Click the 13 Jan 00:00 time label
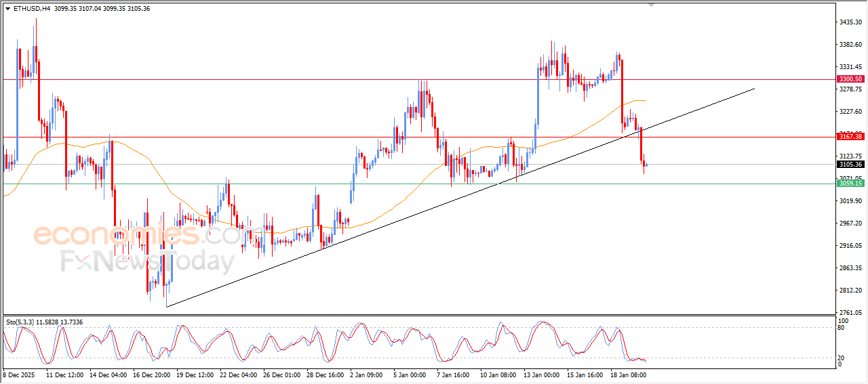This screenshot has height=384, width=868. pyautogui.click(x=542, y=375)
